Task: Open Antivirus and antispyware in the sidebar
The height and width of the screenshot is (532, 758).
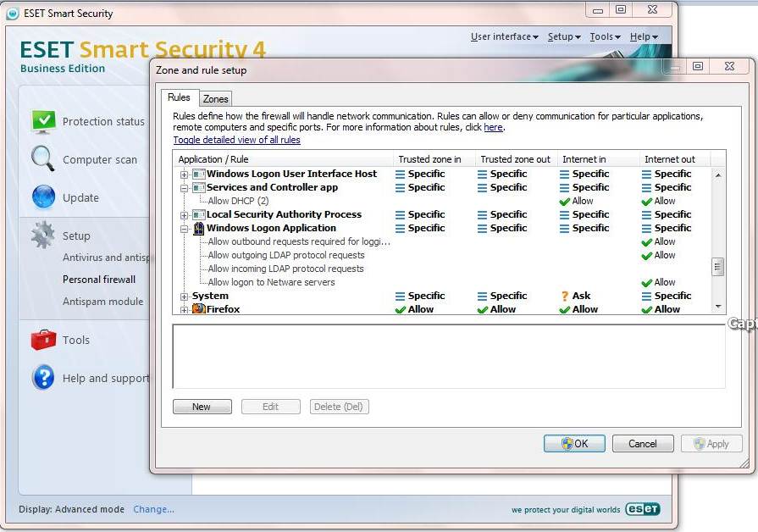Action: point(106,258)
